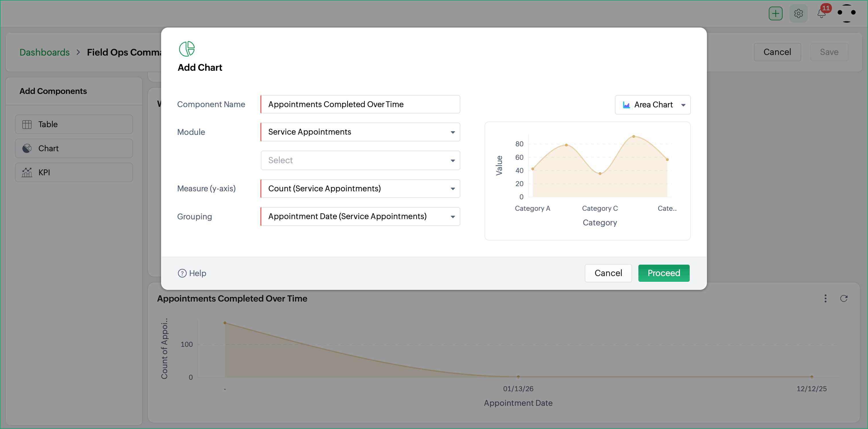Image resolution: width=868 pixels, height=429 pixels.
Task: Click the Help question mark icon
Action: pos(182,273)
